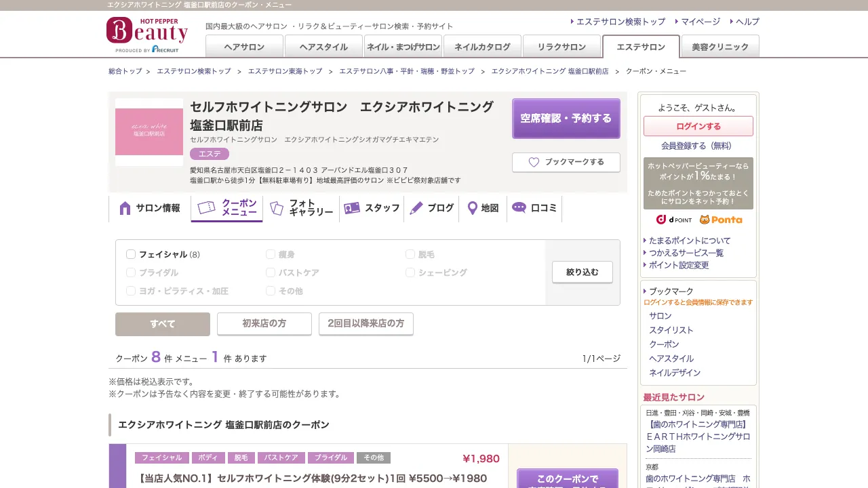This screenshot has width=868, height=488.
Task: Check the その他 checkbox
Action: [271, 291]
